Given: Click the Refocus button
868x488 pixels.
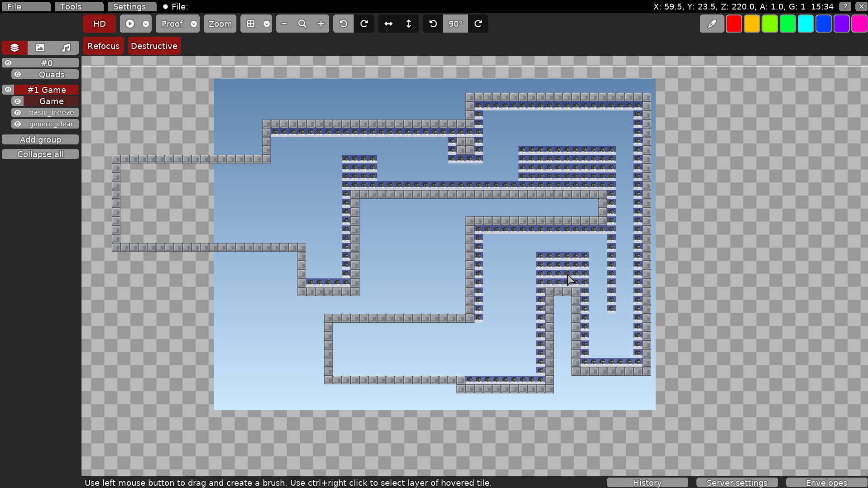Looking at the screenshot, I should (x=103, y=46).
